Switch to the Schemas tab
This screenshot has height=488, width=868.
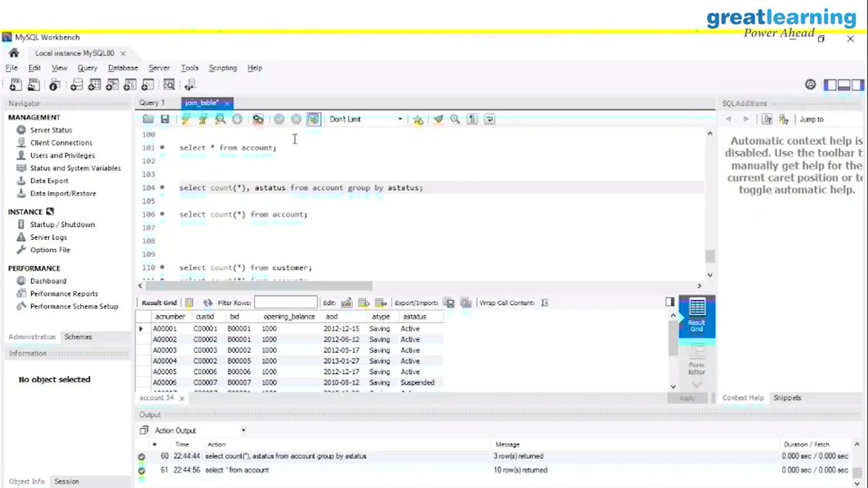(x=77, y=337)
